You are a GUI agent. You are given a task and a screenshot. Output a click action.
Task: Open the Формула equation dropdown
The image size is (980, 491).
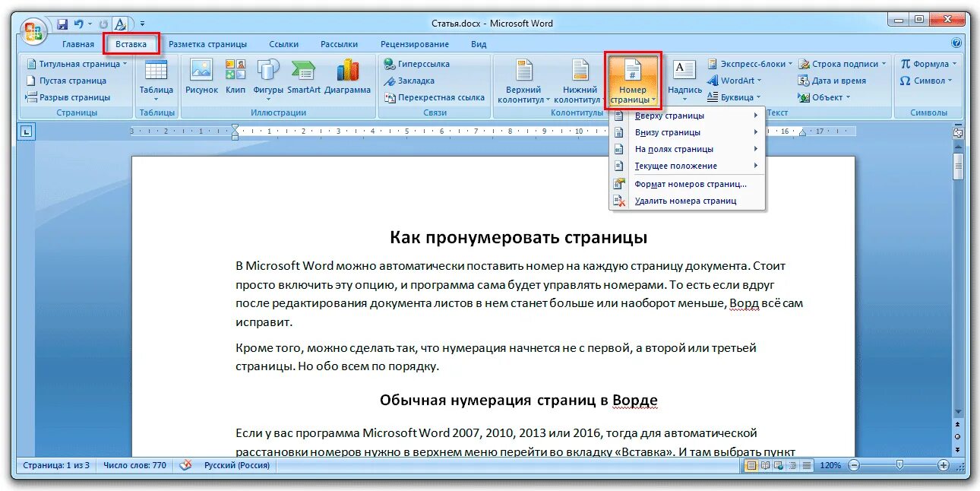pyautogui.click(x=928, y=64)
